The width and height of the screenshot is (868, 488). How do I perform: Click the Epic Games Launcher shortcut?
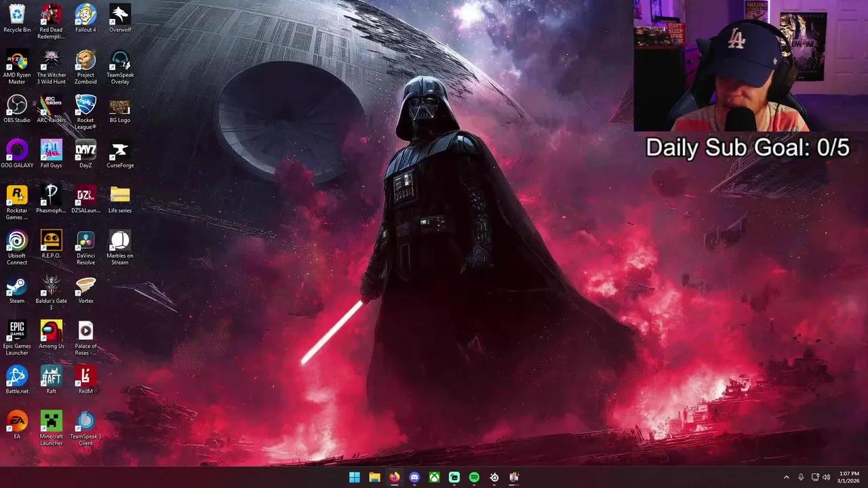(17, 338)
